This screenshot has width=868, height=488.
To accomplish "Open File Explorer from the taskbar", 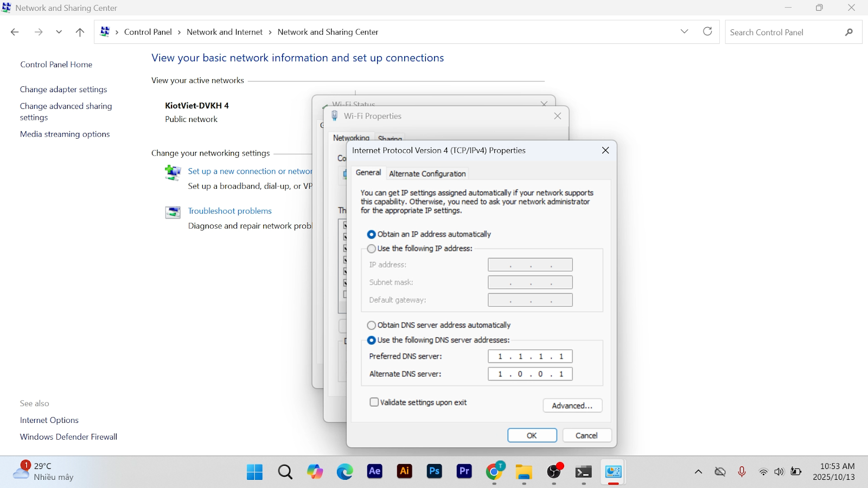I will point(524,472).
